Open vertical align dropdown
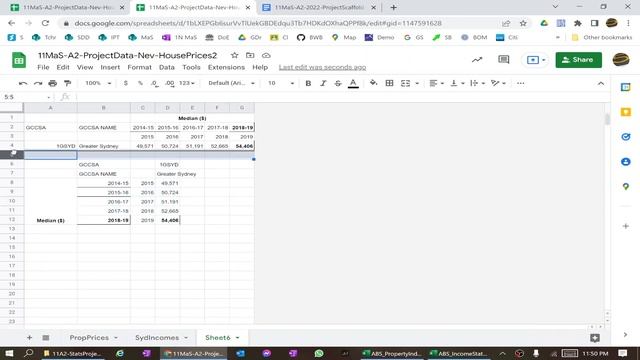This screenshot has width=640, height=360. [457, 83]
